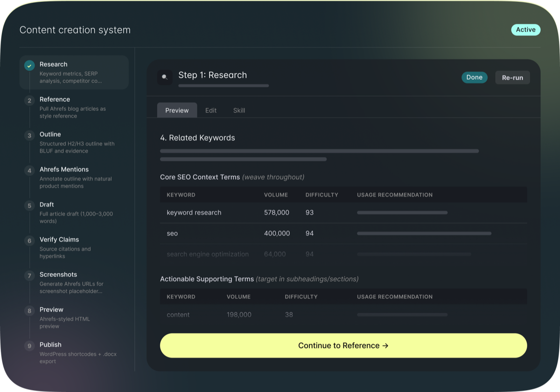The height and width of the screenshot is (392, 560).
Task: Open the sidebar Preview step title
Action: click(51, 309)
